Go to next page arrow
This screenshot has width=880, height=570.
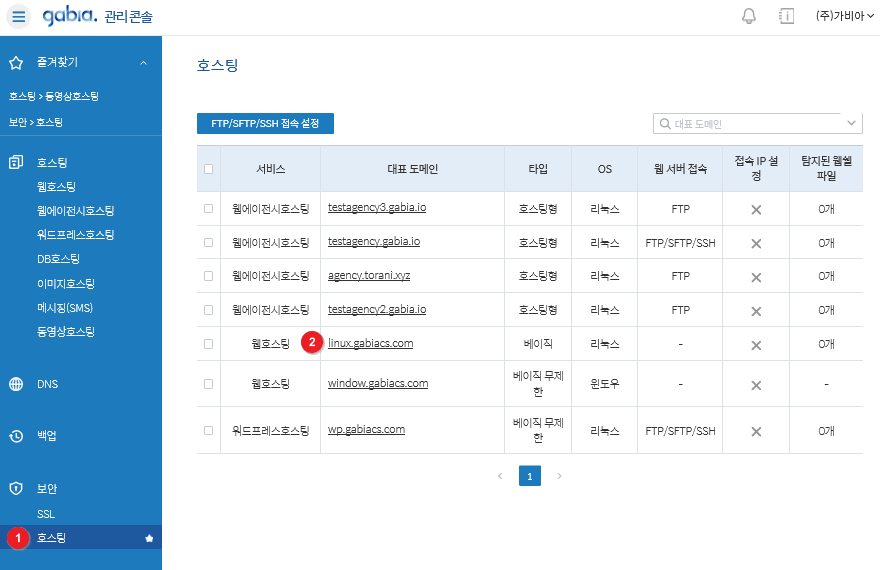tap(559, 476)
